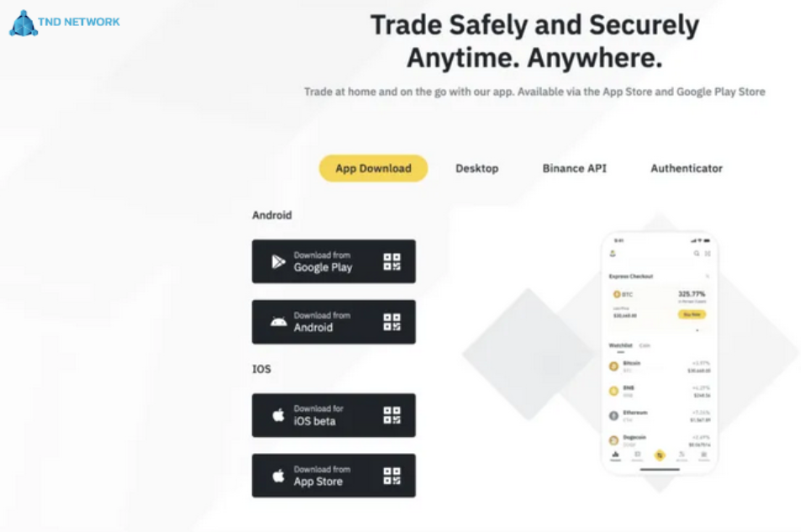Image resolution: width=805 pixels, height=532 pixels.
Task: Open QR code for Google Play download
Action: click(x=392, y=261)
